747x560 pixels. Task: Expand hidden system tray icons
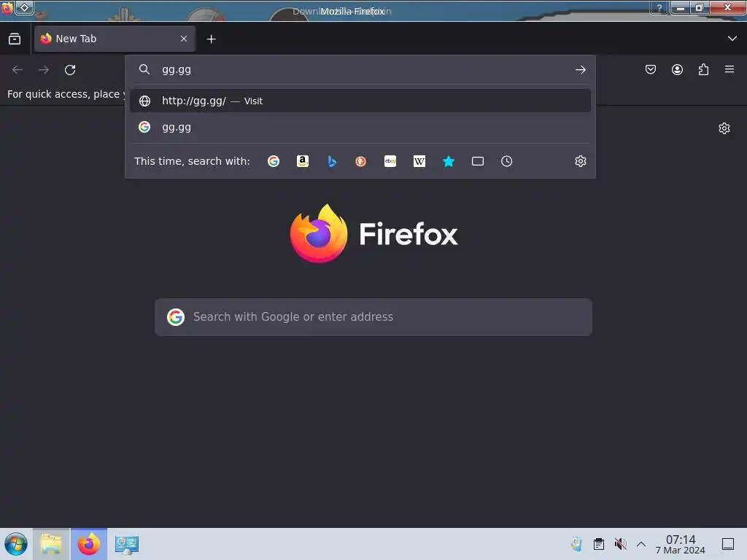click(x=641, y=544)
